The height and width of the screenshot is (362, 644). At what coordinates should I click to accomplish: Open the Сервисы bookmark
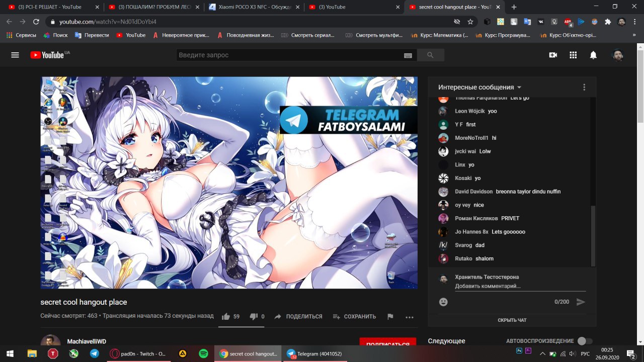[21, 35]
